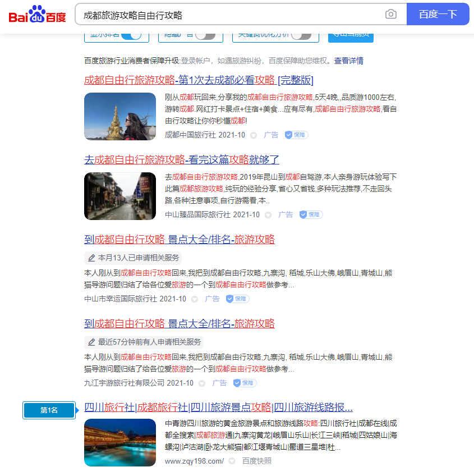Click pencil icon beside 最近57分钟前有人申请相关服务
The width and height of the screenshot is (474, 476).
(91, 342)
